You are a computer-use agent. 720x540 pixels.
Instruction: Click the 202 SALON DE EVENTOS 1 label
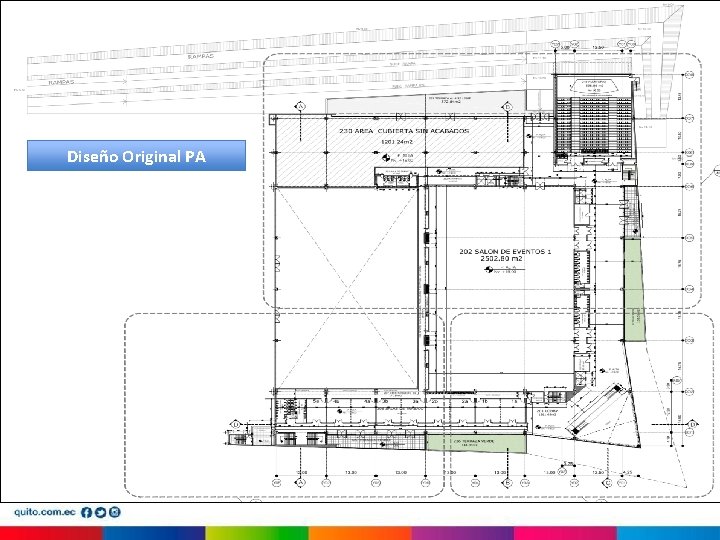(505, 252)
